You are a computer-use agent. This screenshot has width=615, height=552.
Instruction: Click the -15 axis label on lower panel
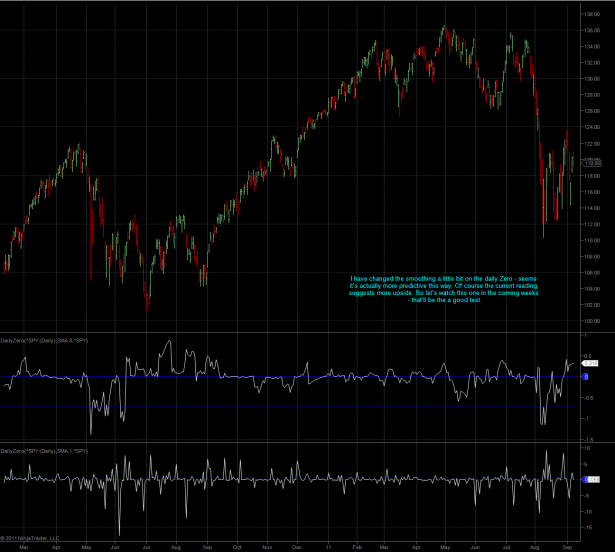tap(587, 528)
